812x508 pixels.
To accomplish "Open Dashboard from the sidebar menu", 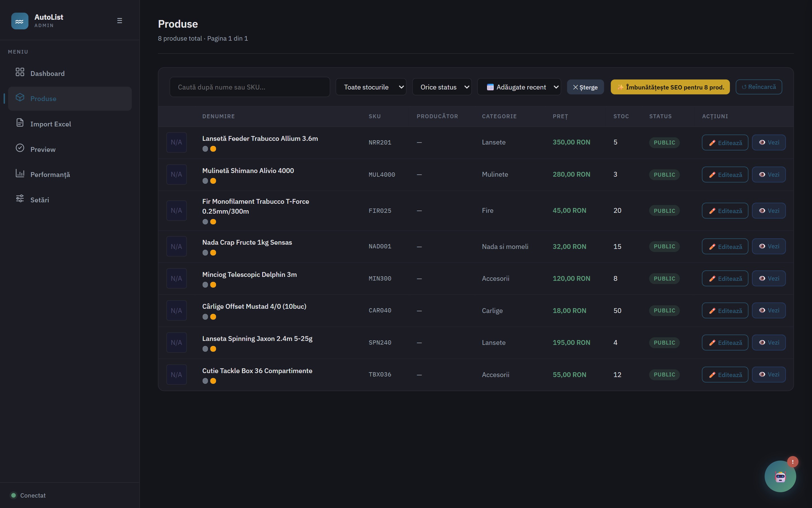I will coord(70,73).
